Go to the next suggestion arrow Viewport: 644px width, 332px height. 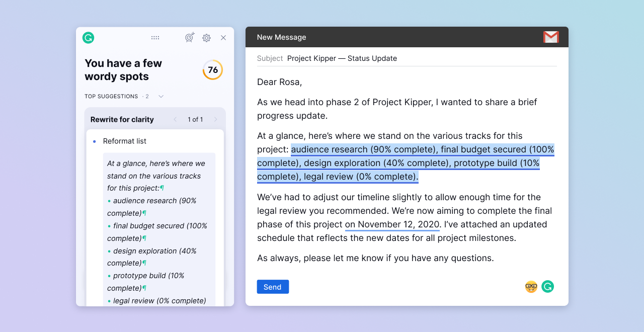coord(215,119)
